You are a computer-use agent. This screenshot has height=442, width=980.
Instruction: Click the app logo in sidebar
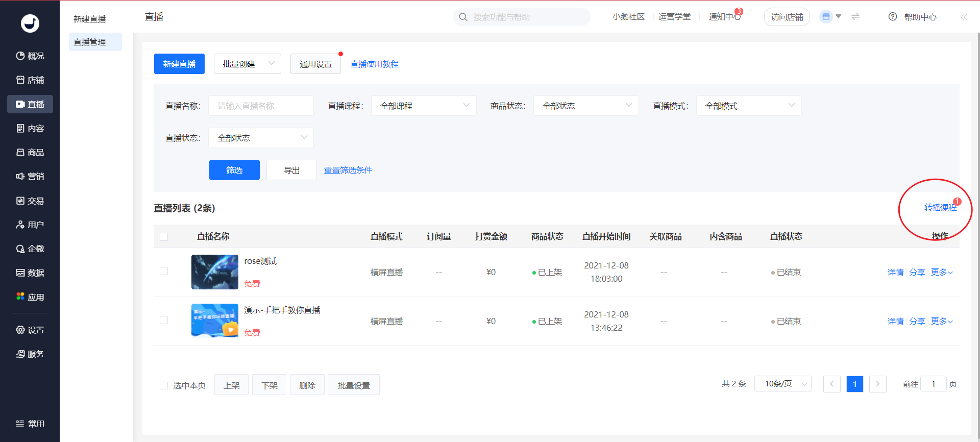point(30,23)
